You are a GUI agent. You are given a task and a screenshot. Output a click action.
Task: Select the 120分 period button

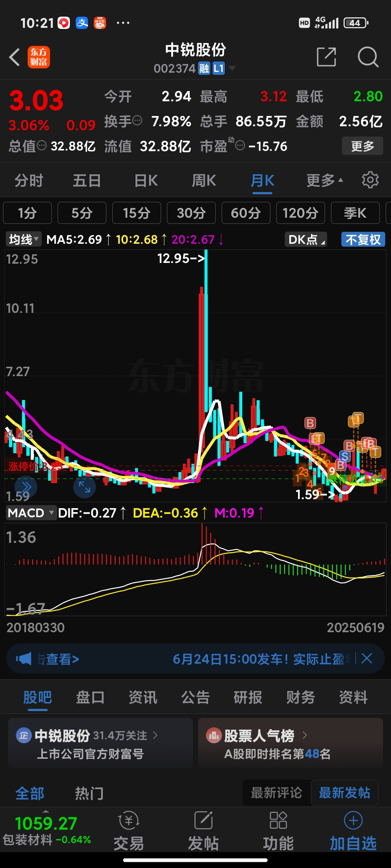pos(300,213)
